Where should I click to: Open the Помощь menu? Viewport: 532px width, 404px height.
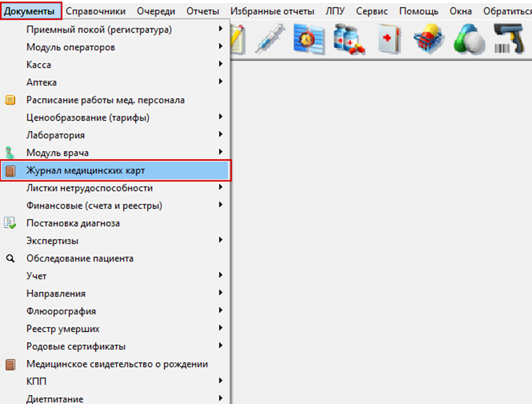419,11
